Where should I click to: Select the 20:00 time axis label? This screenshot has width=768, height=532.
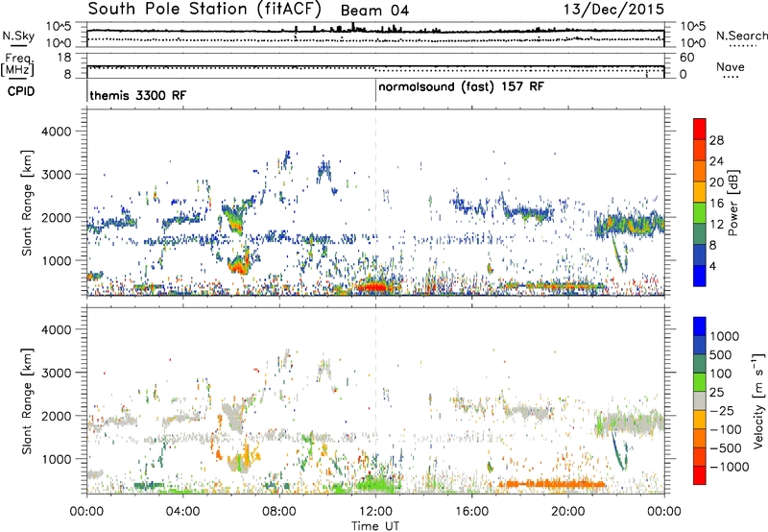click(x=568, y=511)
